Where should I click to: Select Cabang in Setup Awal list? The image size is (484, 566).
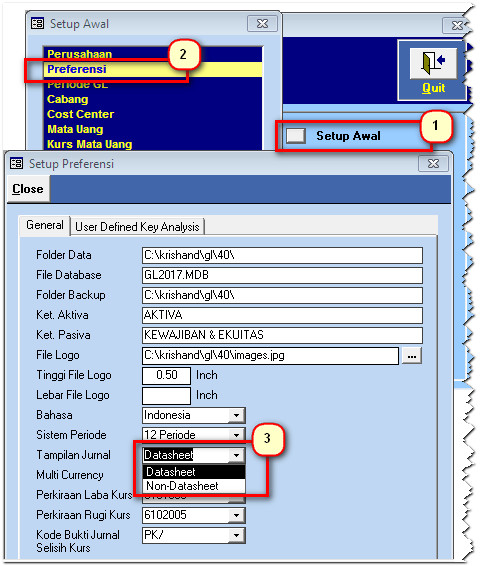coord(67,99)
